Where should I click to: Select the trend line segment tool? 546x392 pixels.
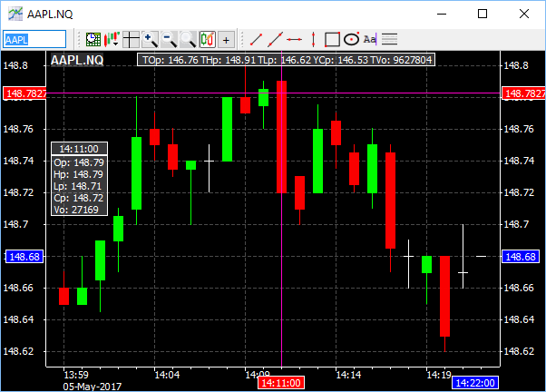coord(256,39)
